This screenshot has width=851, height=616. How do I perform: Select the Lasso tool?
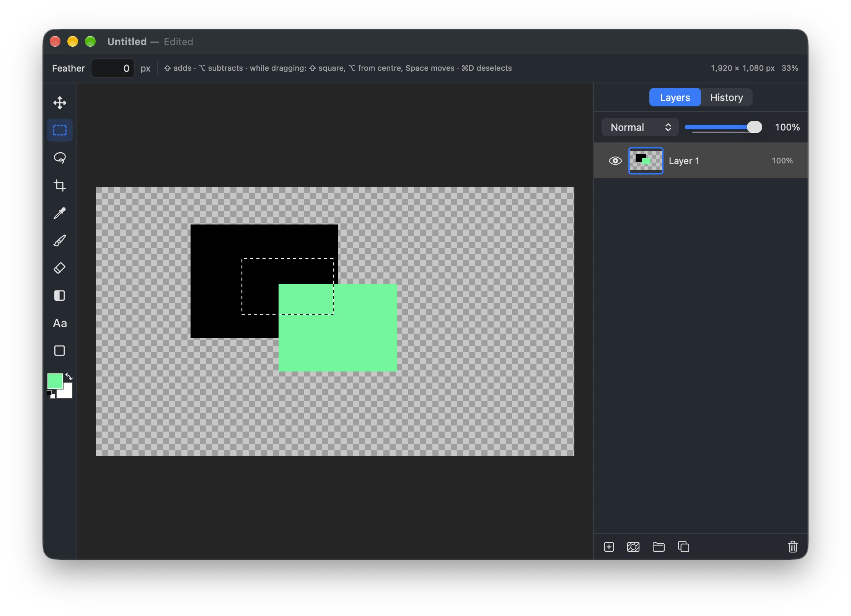(60, 158)
